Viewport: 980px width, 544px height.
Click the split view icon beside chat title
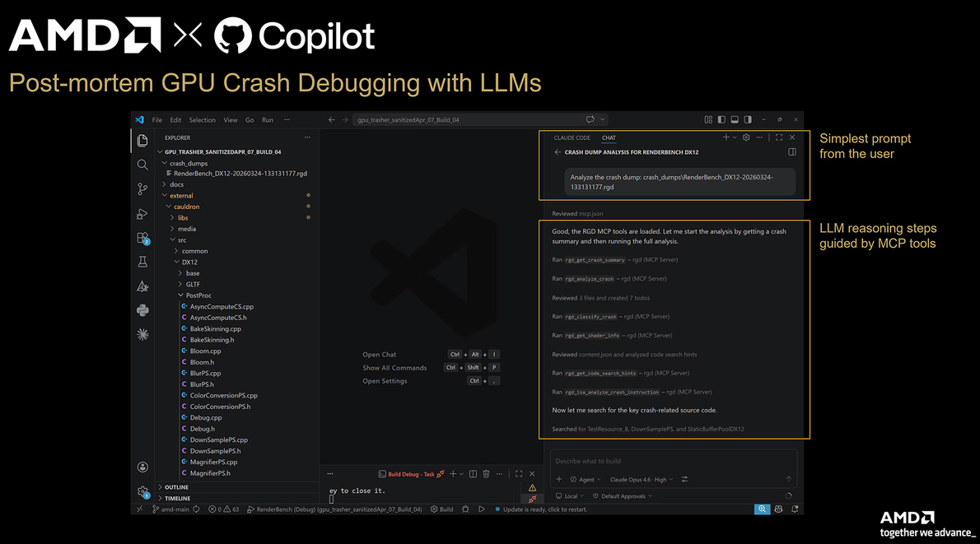click(x=792, y=151)
